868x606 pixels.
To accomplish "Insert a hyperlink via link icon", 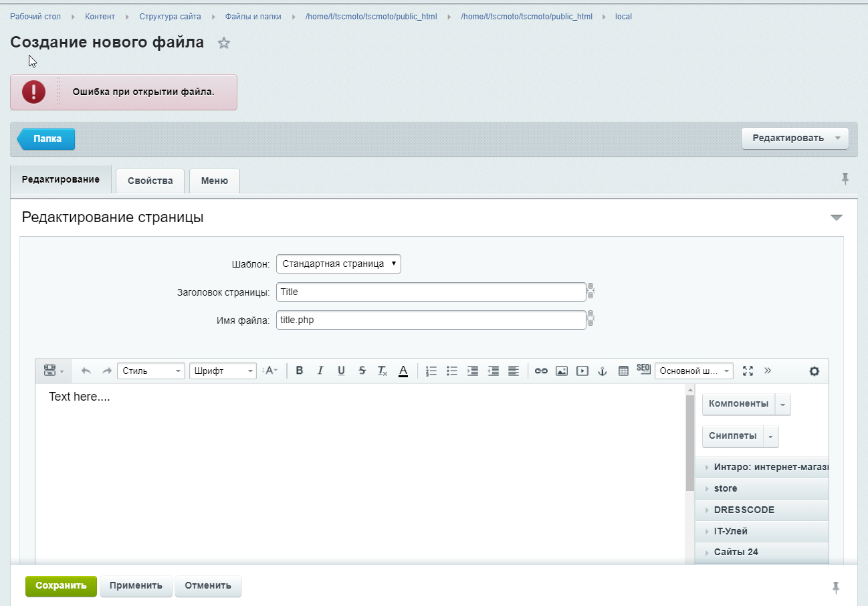I will pyautogui.click(x=541, y=371).
